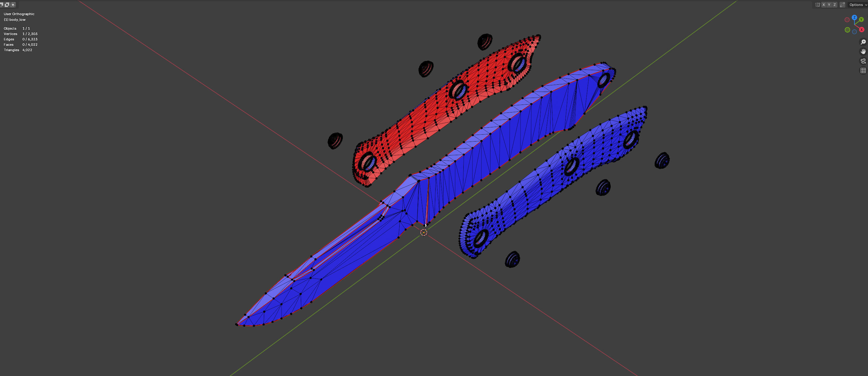
Task: Toggle X axis mesh mirror
Action: pos(824,5)
